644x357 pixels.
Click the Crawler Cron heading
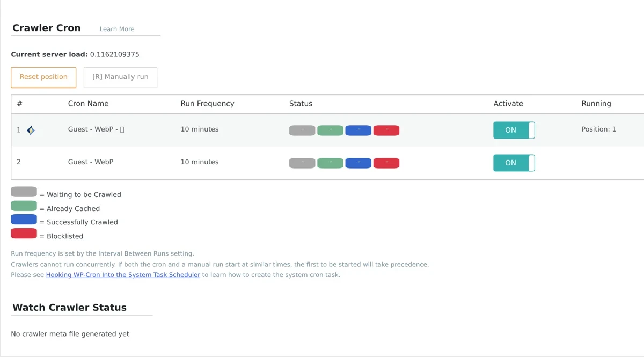click(47, 28)
